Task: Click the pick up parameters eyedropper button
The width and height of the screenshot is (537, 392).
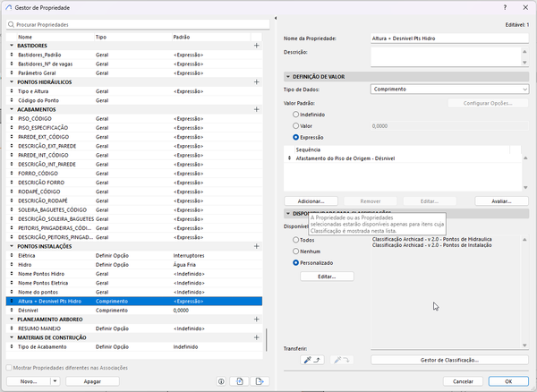Action: (x=312, y=360)
